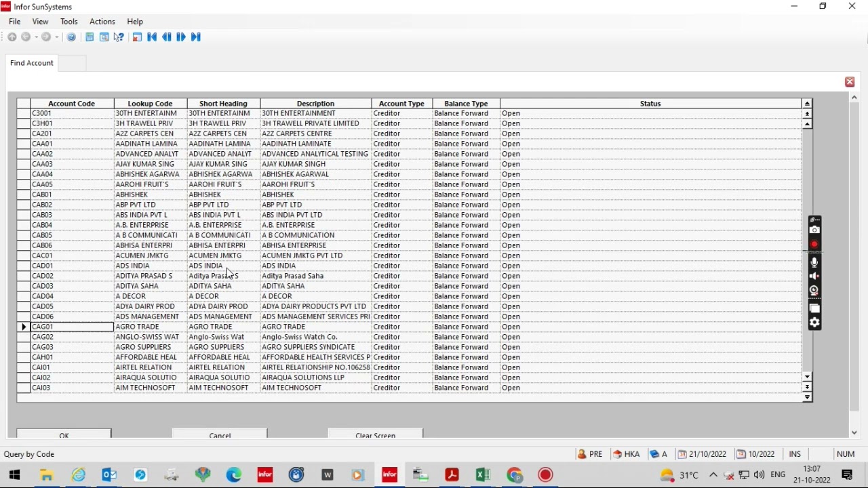868x488 pixels.
Task: Click the Account Type column header
Action: click(x=402, y=104)
